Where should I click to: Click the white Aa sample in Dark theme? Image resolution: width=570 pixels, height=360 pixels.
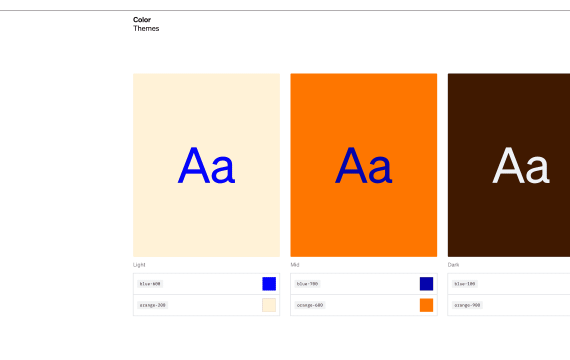(521, 165)
